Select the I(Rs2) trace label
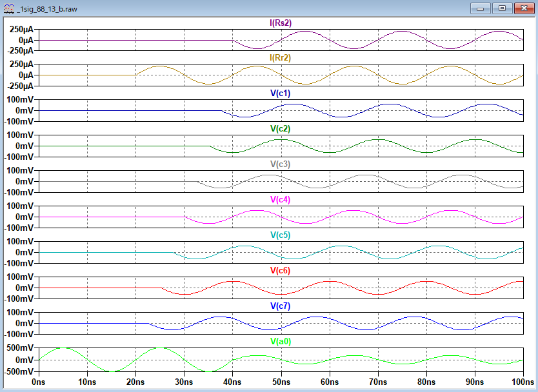Screen dimensions: 538x392 (x=281, y=23)
